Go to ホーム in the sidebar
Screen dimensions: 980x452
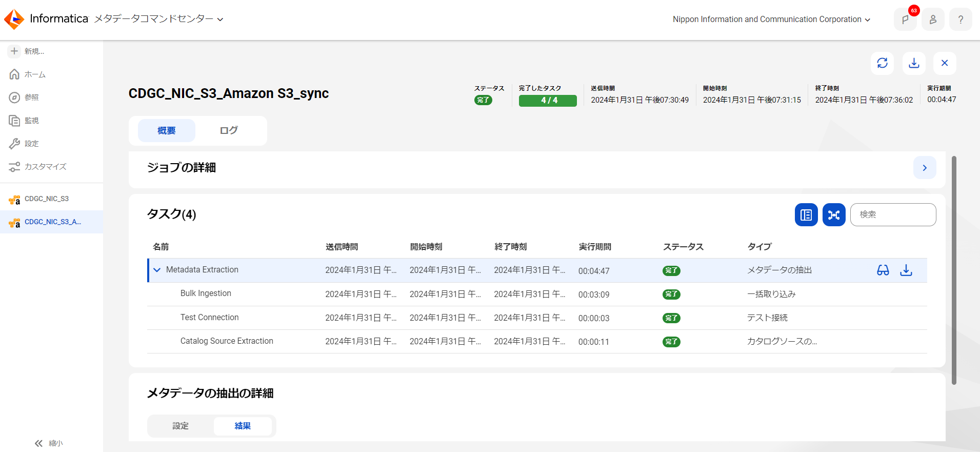pyautogui.click(x=28, y=74)
